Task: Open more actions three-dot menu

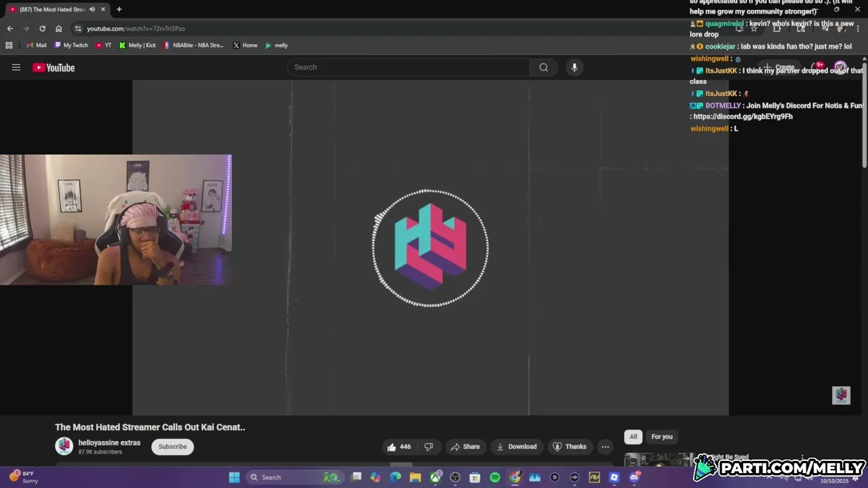Action: point(605,447)
